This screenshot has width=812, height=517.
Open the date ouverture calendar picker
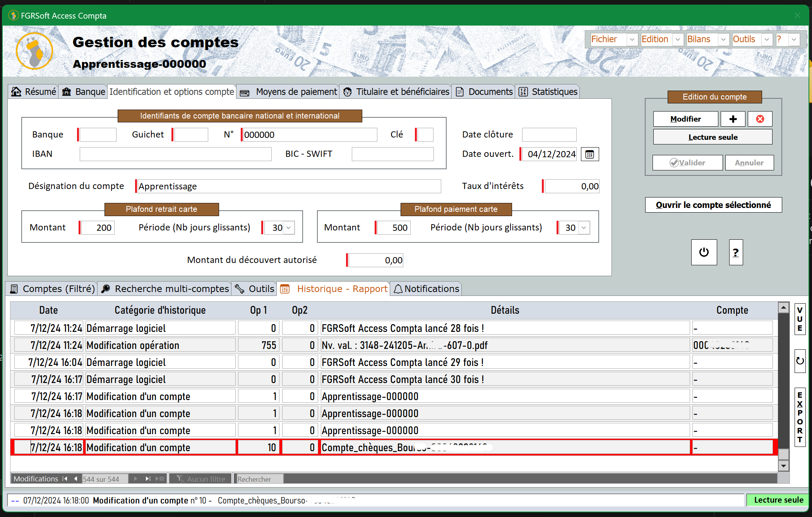pyautogui.click(x=589, y=154)
